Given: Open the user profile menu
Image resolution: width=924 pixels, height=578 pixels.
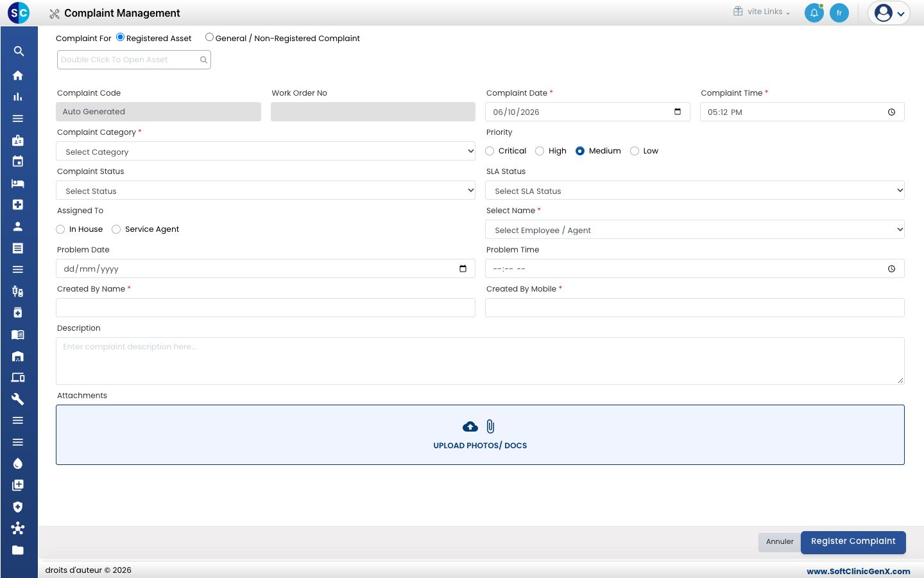Looking at the screenshot, I should pyautogui.click(x=889, y=13).
